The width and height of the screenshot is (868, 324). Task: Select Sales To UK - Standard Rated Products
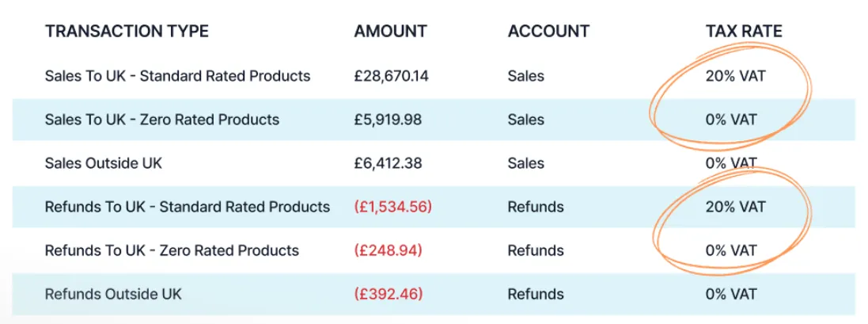178,75
